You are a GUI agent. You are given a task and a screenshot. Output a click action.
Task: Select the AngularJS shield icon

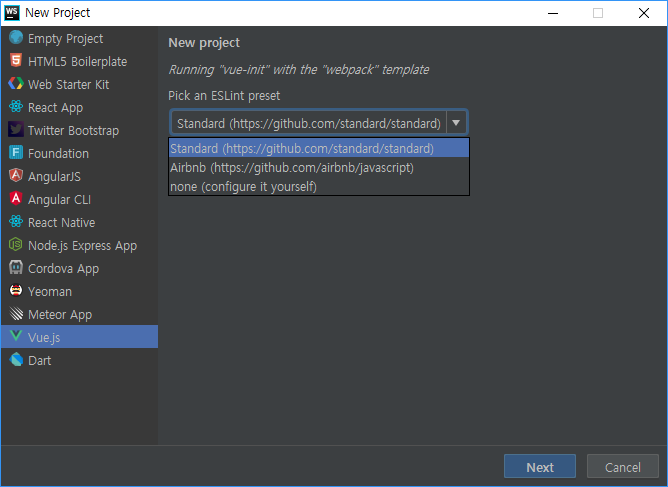point(16,176)
